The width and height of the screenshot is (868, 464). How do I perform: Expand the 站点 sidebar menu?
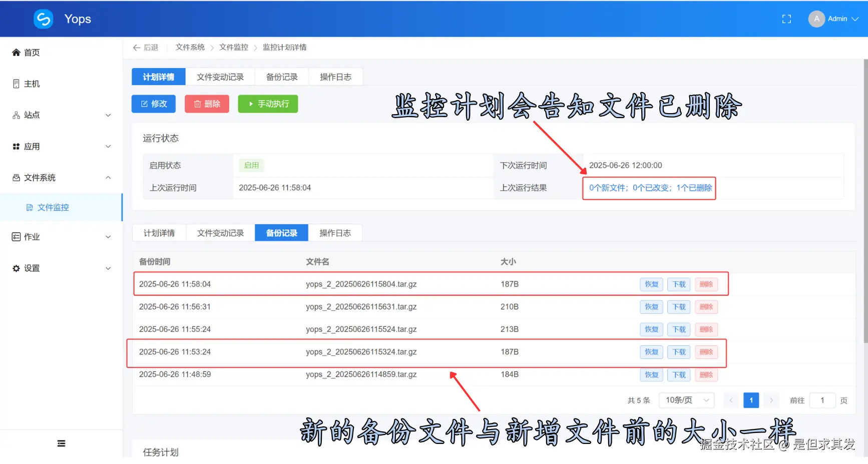pos(61,115)
